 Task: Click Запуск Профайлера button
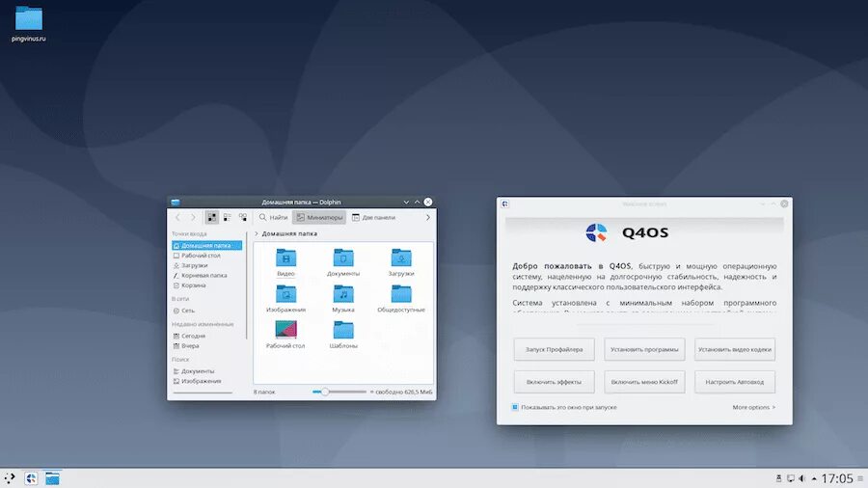click(x=555, y=349)
